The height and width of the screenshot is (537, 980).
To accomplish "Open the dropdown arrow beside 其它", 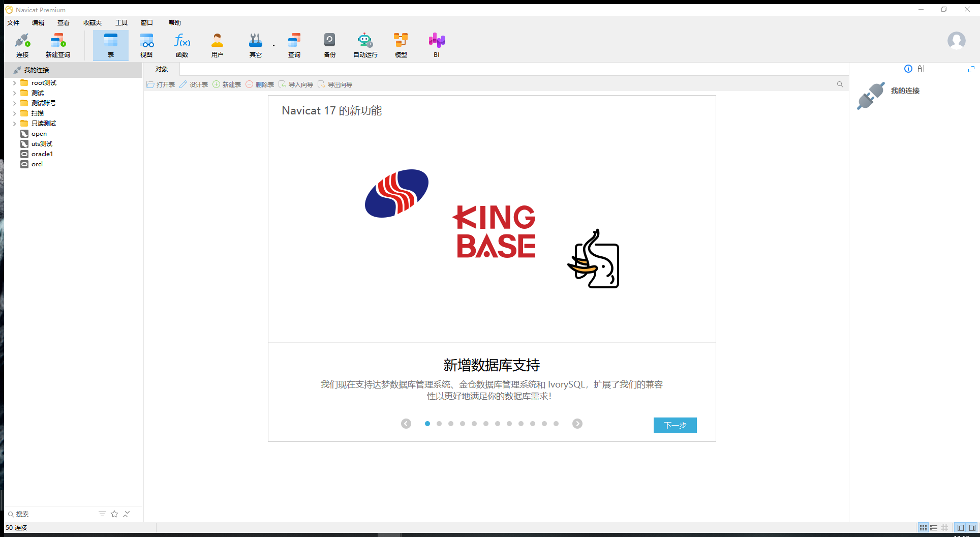I will click(273, 45).
